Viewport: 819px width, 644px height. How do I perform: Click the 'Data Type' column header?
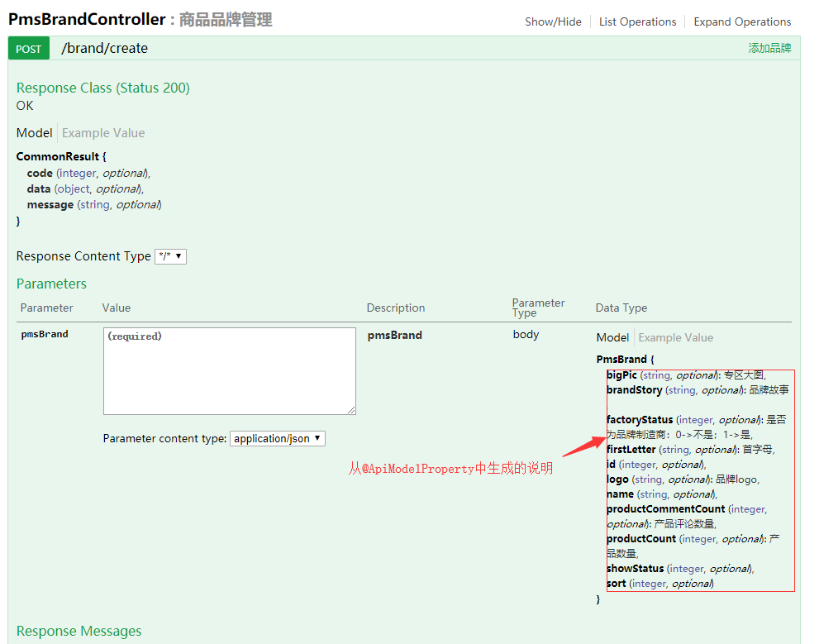pos(621,308)
